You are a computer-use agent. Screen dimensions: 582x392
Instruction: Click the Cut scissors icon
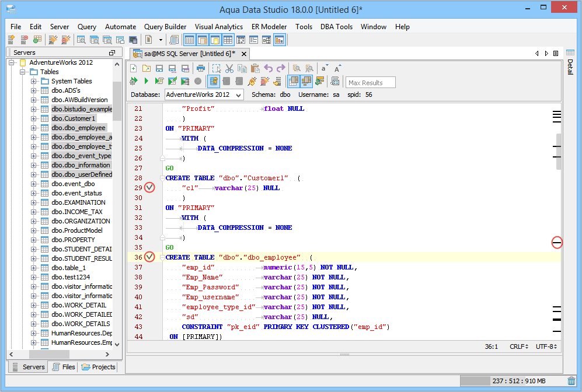click(x=229, y=68)
